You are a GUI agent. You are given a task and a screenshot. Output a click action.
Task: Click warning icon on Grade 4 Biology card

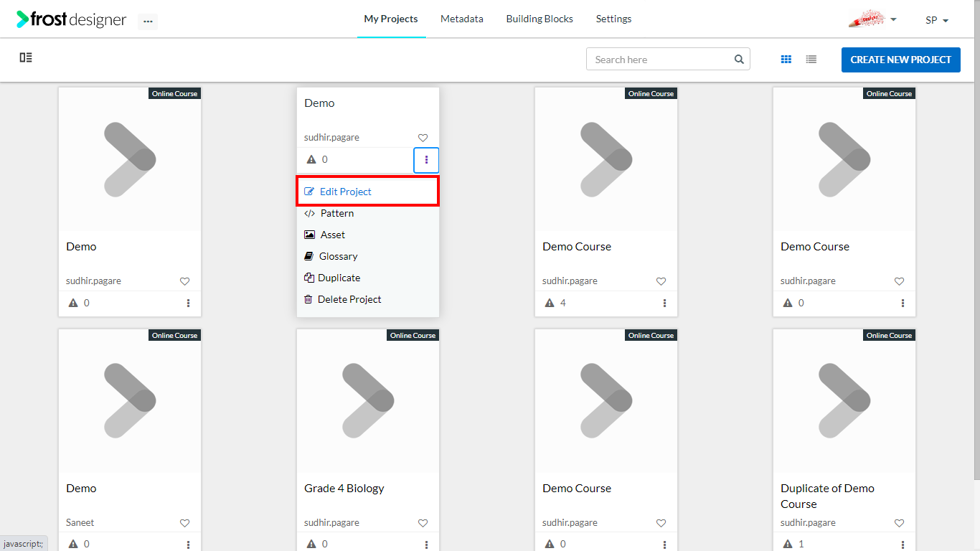(x=311, y=545)
